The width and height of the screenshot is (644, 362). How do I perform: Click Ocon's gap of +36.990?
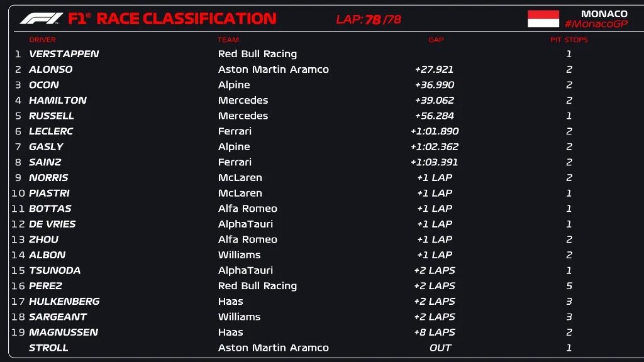[x=435, y=85]
